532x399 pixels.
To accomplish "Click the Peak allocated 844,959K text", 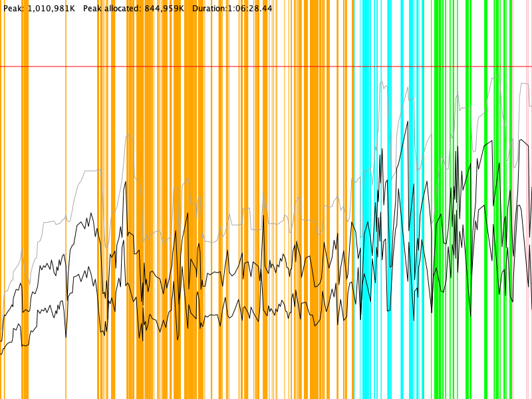I will coord(133,8).
